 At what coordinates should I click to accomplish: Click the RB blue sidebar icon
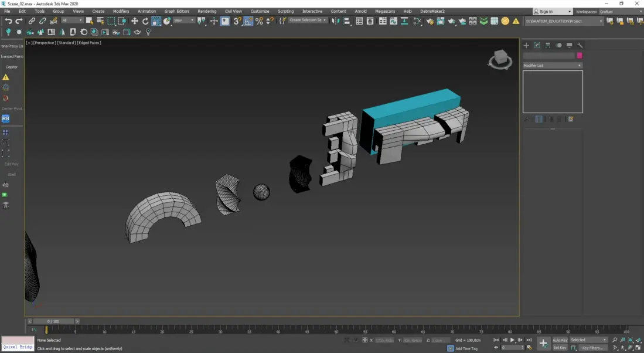[5, 118]
